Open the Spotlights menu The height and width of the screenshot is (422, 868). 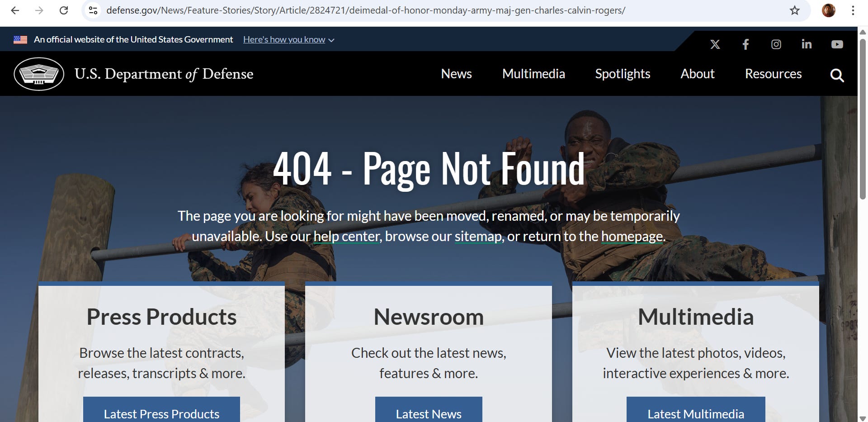(623, 74)
